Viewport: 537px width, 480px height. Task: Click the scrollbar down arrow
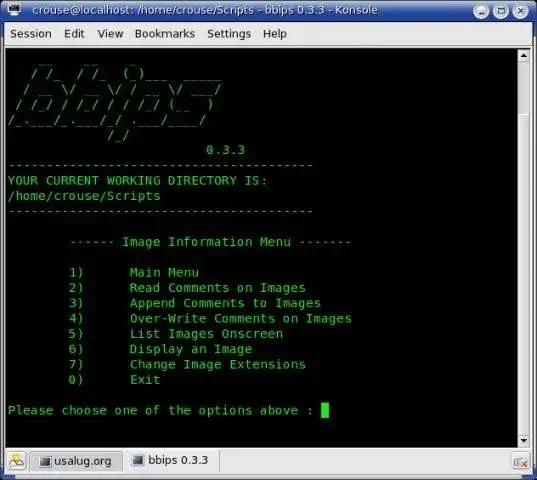[x=524, y=440]
